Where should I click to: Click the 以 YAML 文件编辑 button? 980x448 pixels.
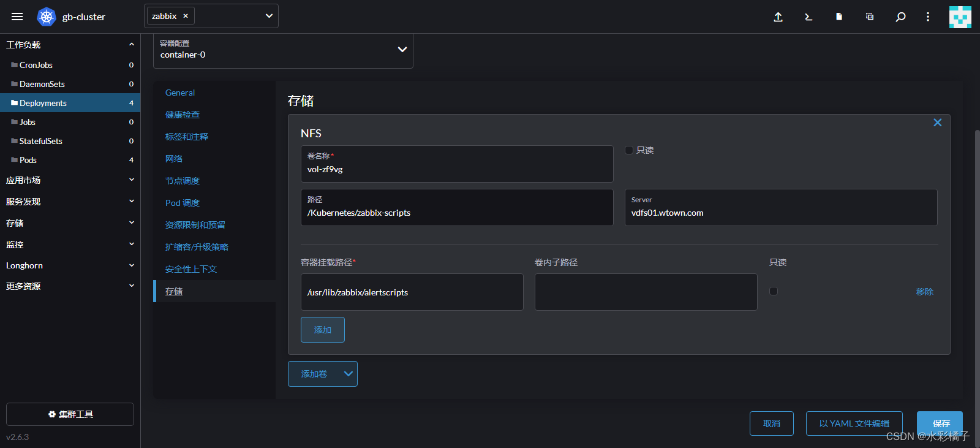click(854, 423)
